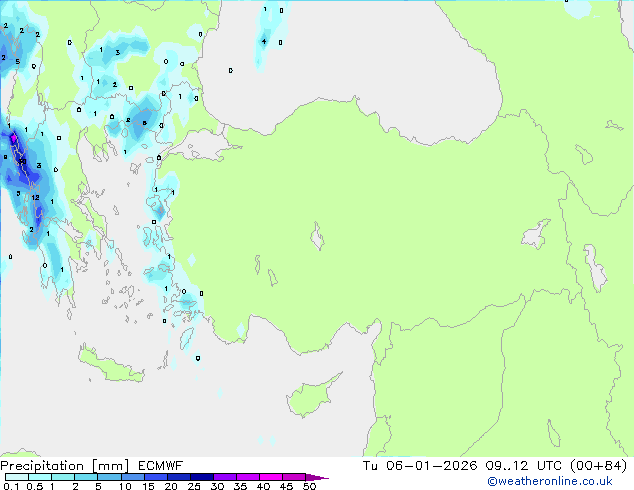Select the 30–35 mm purple legend swatch
The width and height of the screenshot is (634, 490).
pos(224,477)
